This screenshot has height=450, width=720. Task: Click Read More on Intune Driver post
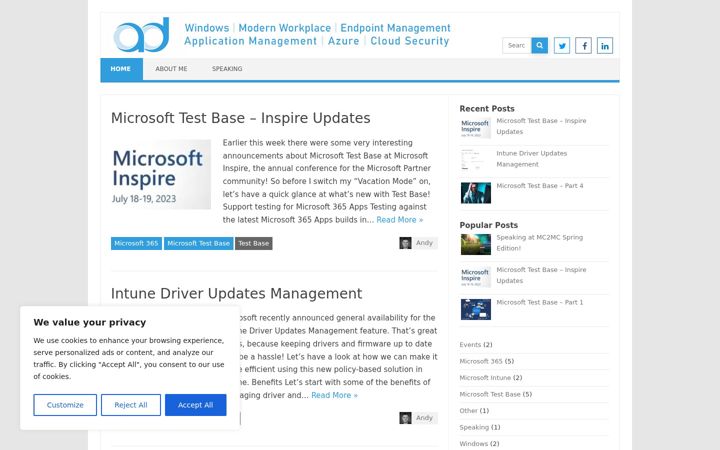coord(334,395)
